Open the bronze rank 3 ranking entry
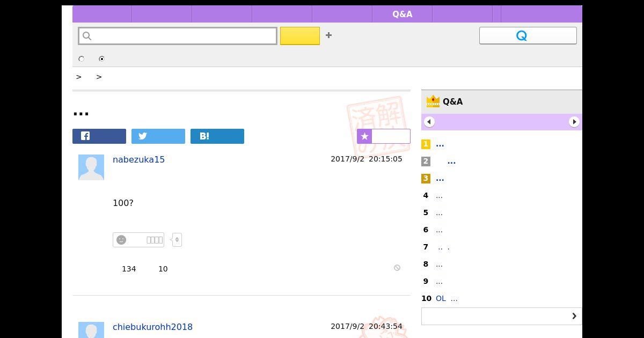Viewport: 644px width, 338px height. coord(440,179)
